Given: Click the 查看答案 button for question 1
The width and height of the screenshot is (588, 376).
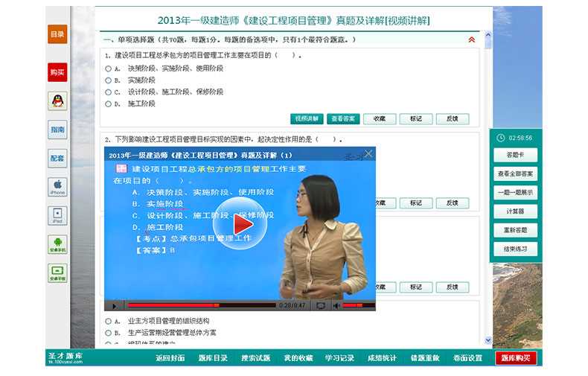Looking at the screenshot, I should 343,118.
